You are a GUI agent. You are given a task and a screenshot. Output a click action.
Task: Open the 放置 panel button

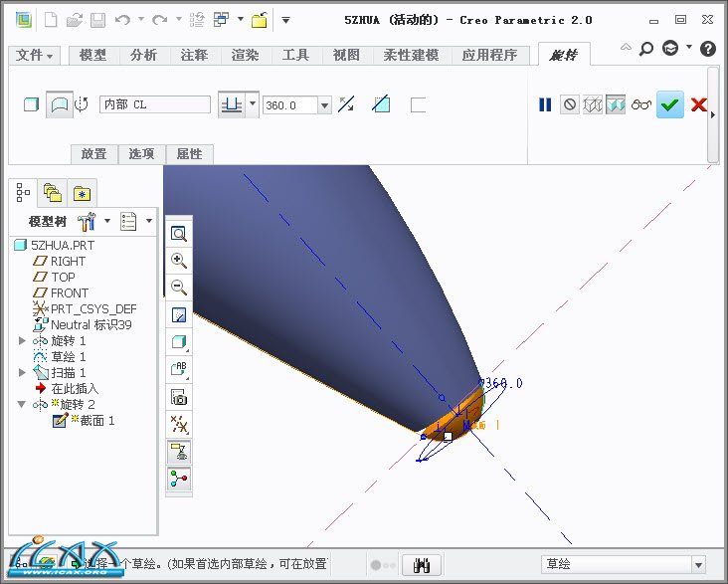coord(93,154)
